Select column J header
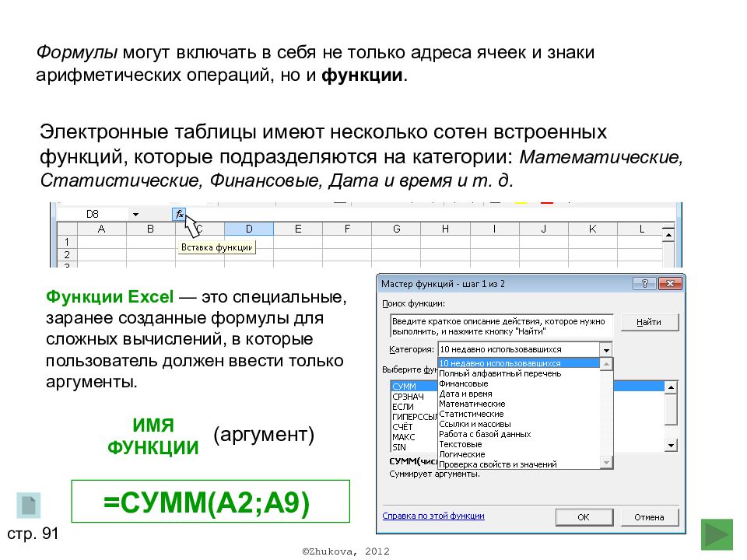The image size is (747, 560). click(544, 229)
